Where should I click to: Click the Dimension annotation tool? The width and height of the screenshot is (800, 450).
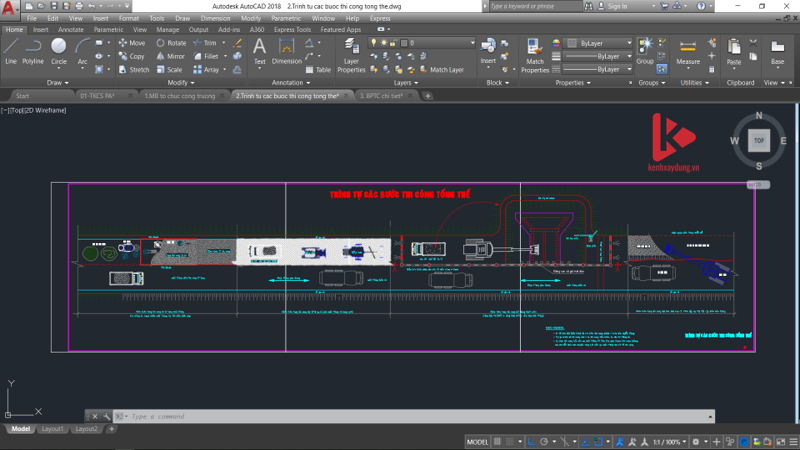287,50
